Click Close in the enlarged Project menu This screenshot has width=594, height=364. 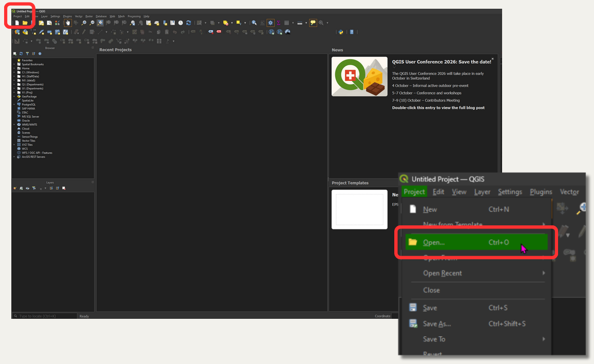pyautogui.click(x=477, y=290)
